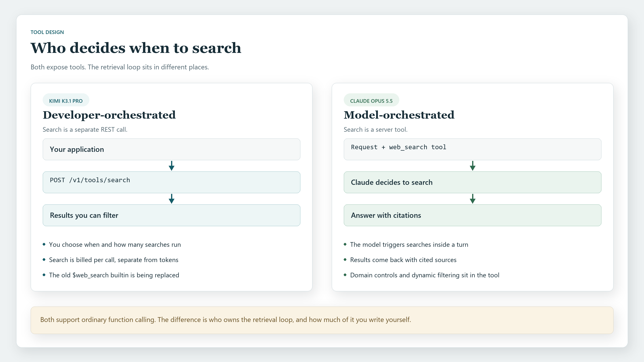Click the TOOL DESIGN label

(47, 32)
